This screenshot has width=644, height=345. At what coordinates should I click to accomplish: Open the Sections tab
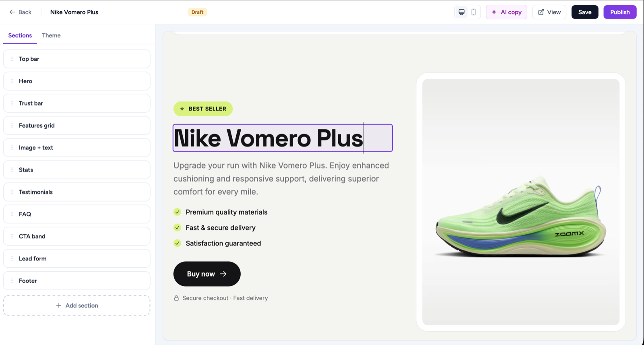click(20, 35)
